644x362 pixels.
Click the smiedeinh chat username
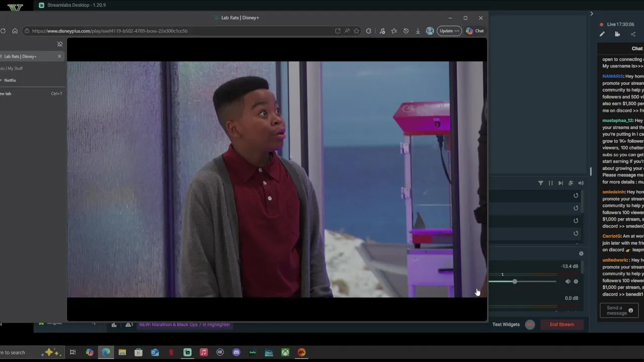tap(613, 192)
